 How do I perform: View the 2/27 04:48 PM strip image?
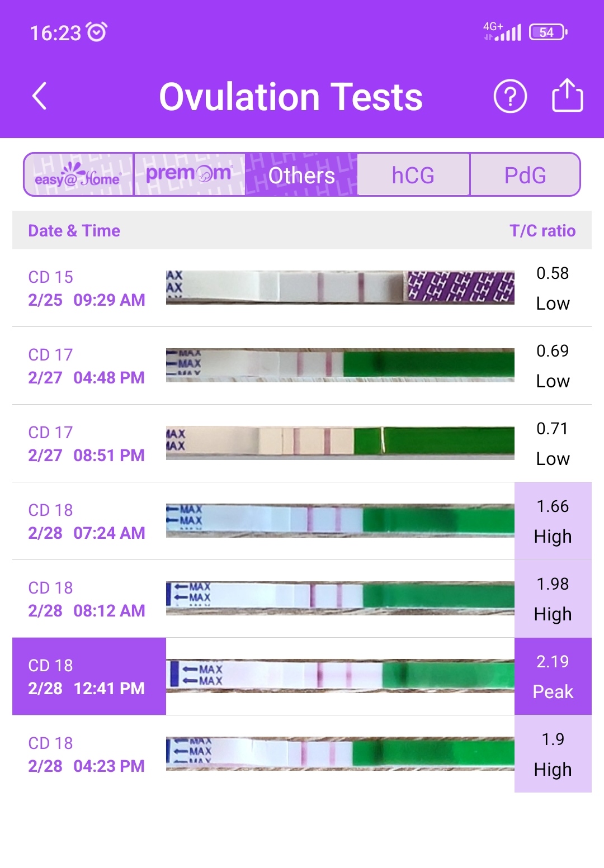tap(339, 365)
